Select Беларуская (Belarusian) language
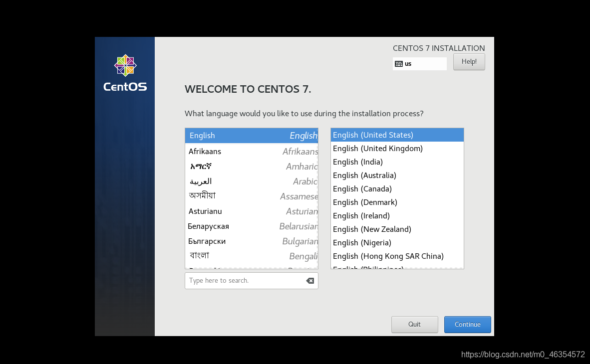The height and width of the screenshot is (364, 590). coord(252,226)
